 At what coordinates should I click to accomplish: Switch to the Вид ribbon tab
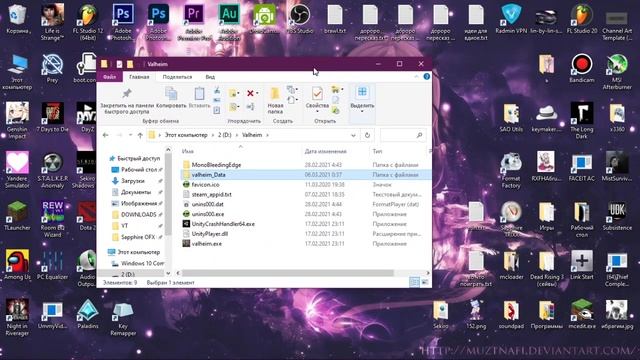(x=210, y=77)
